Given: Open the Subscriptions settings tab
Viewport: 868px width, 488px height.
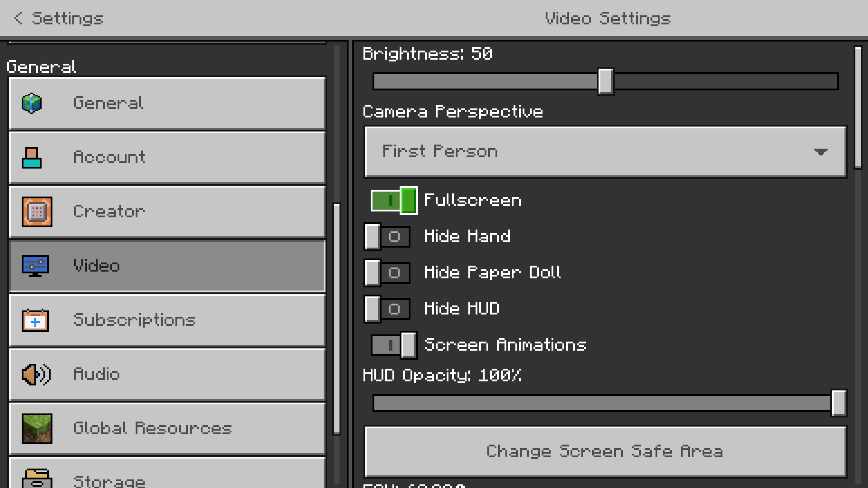Looking at the screenshot, I should pos(167,320).
